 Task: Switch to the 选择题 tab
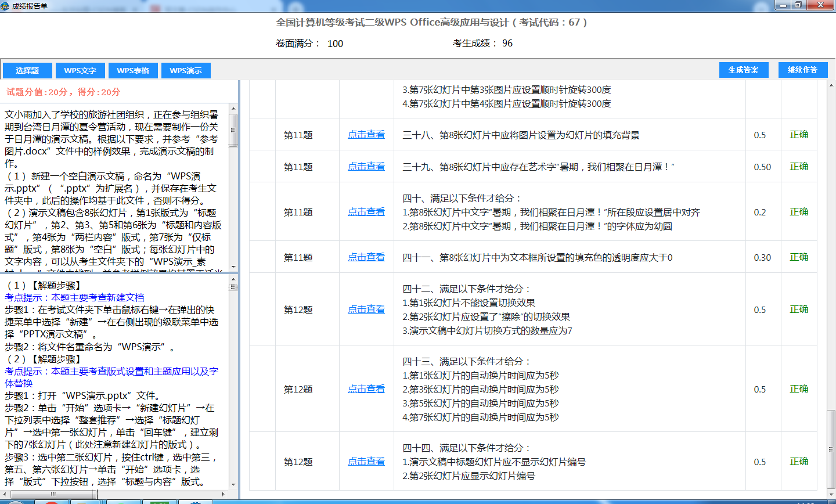pyautogui.click(x=27, y=70)
